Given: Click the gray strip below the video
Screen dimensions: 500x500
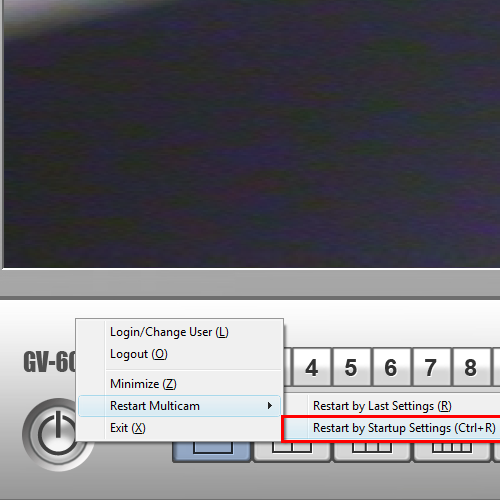Looking at the screenshot, I should coord(250,283).
